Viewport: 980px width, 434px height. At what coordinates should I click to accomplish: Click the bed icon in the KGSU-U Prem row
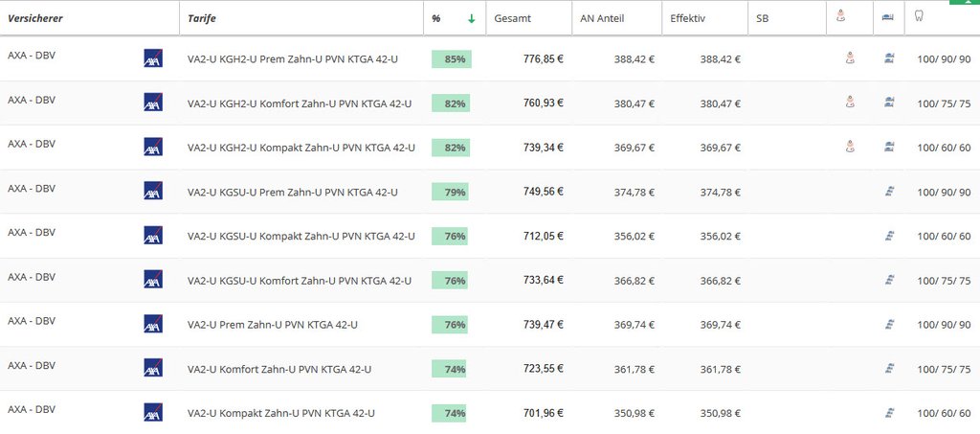click(889, 192)
